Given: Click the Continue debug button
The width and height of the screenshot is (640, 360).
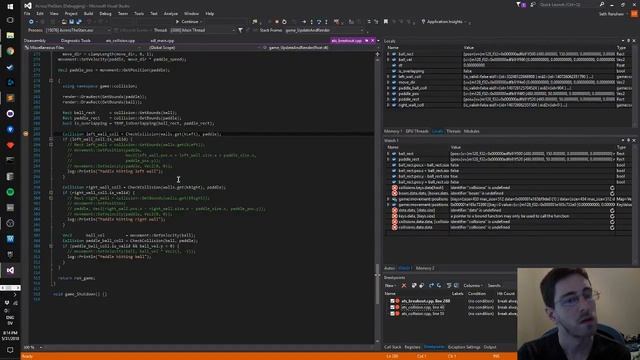Looking at the screenshot, I should [187, 22].
